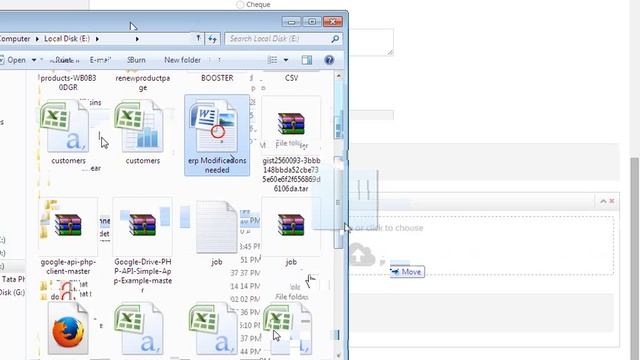Expand the arrow after Local Disk (E:) in the address bar

click(x=97, y=39)
